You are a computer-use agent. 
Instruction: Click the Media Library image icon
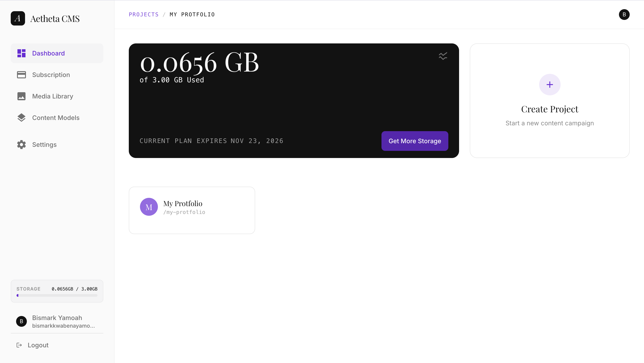pyautogui.click(x=21, y=96)
